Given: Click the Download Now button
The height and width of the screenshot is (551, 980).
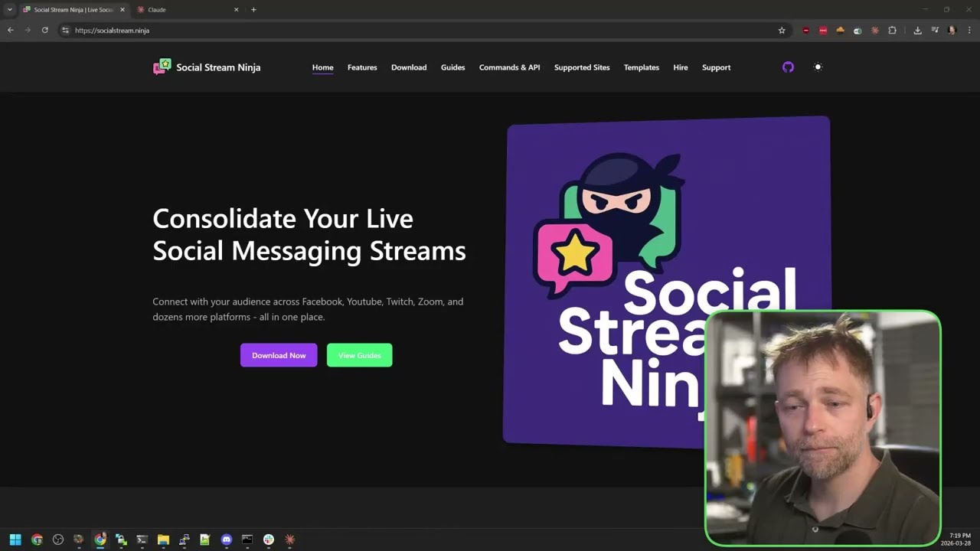Looking at the screenshot, I should (x=279, y=355).
